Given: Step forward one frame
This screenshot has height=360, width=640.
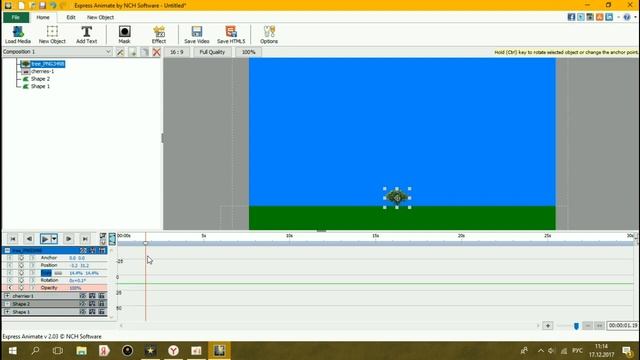Looking at the screenshot, I should tap(69, 239).
